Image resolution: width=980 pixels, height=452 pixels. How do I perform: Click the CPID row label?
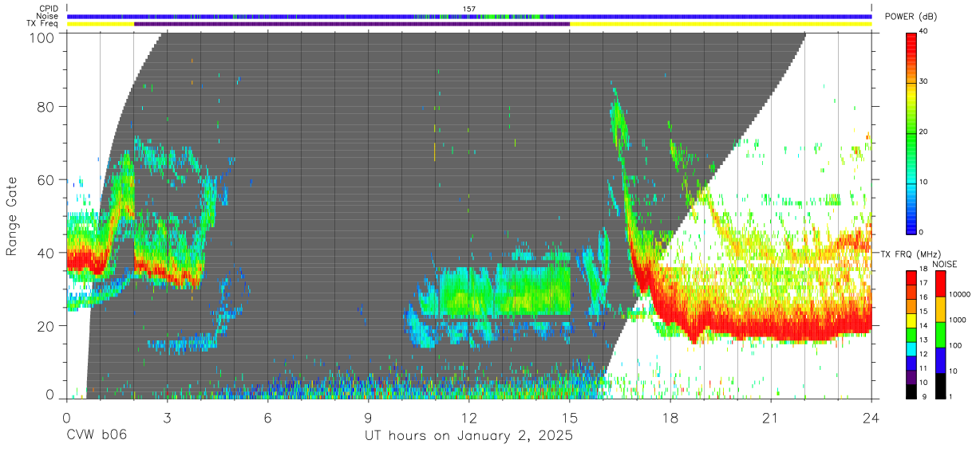[48, 9]
